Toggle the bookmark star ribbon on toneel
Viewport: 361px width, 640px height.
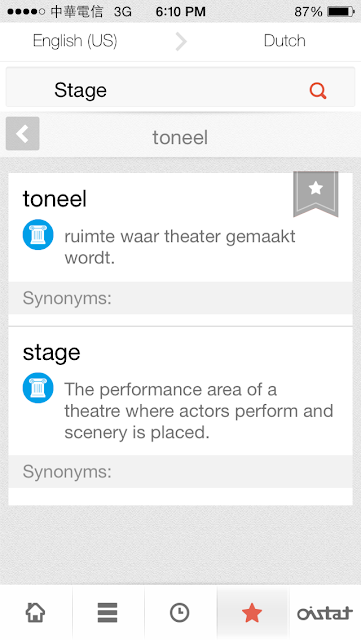316,193
